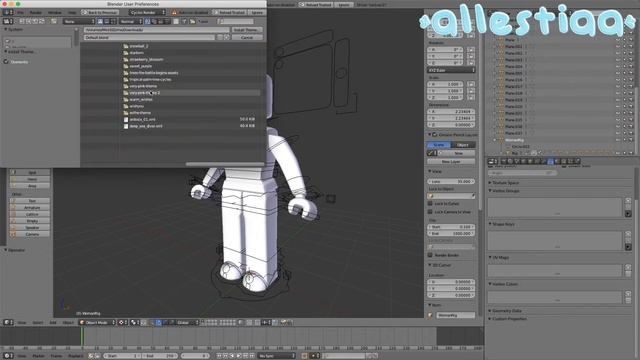The image size is (640, 360).
Task: Toggle the folder filter icon in file browser
Action: click(x=192, y=21)
